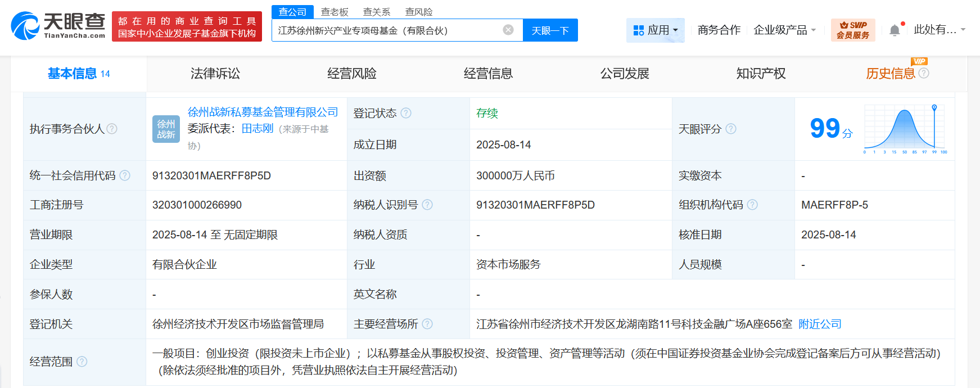Click help icon beside 统一社会信用代码
The width and height of the screenshot is (980, 388).
click(x=125, y=175)
